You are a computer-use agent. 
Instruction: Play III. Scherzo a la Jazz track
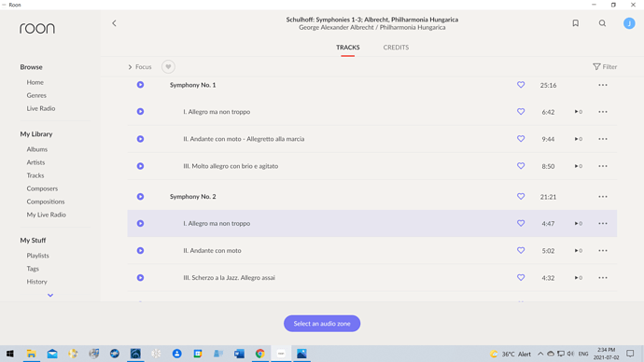point(140,278)
